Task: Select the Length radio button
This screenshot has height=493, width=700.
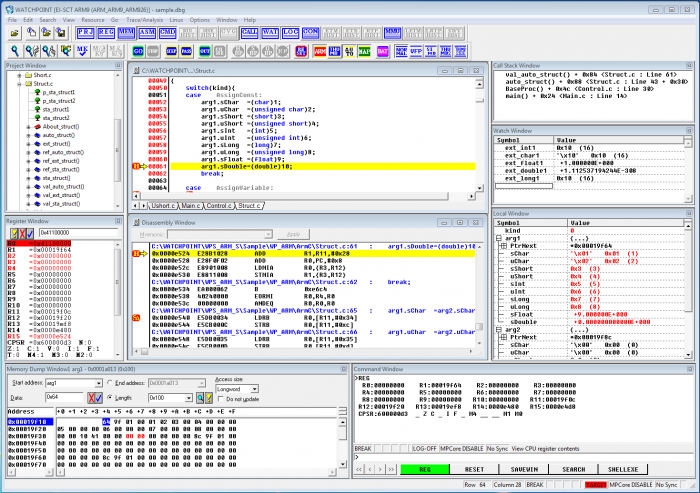Action: coord(110,397)
